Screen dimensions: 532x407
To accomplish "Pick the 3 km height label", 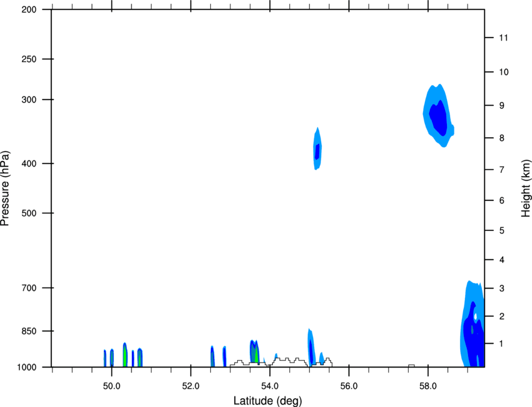I will coord(502,289).
